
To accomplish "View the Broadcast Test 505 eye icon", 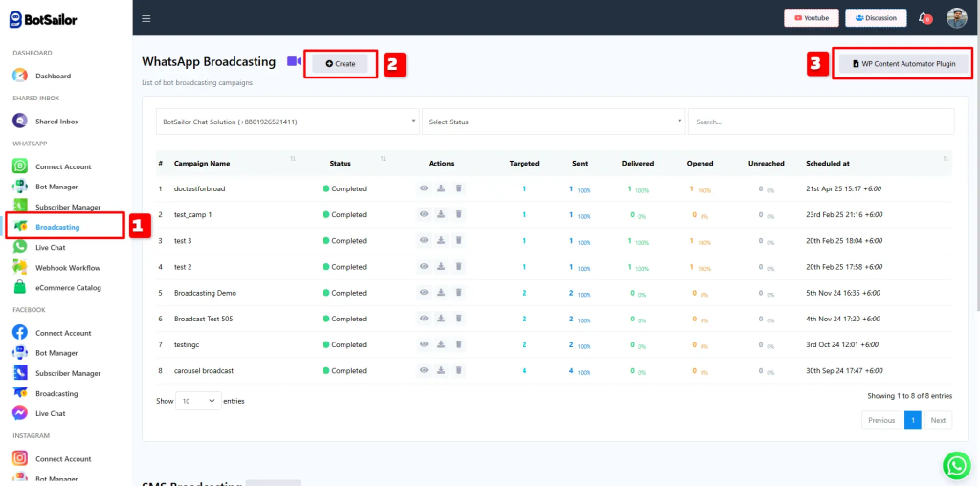I will pos(424,319).
